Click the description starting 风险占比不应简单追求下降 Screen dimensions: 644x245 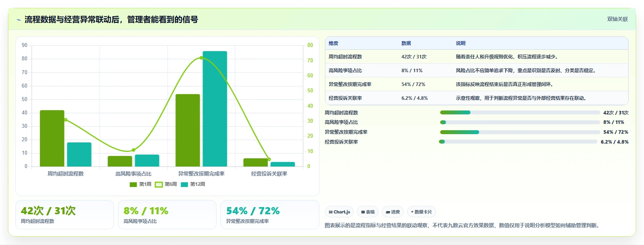tap(526, 71)
